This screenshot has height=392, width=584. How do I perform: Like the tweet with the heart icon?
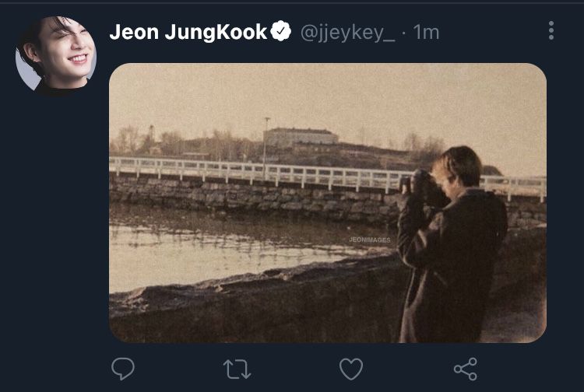click(351, 368)
